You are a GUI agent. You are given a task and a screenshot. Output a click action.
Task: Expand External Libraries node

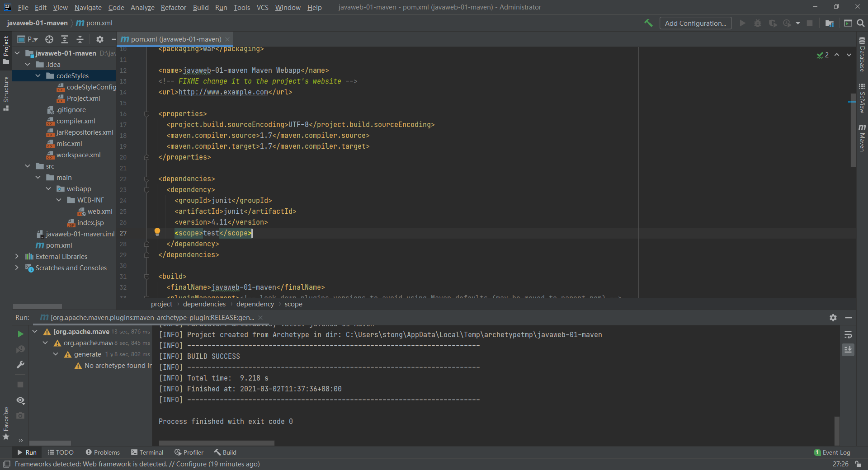pos(17,257)
